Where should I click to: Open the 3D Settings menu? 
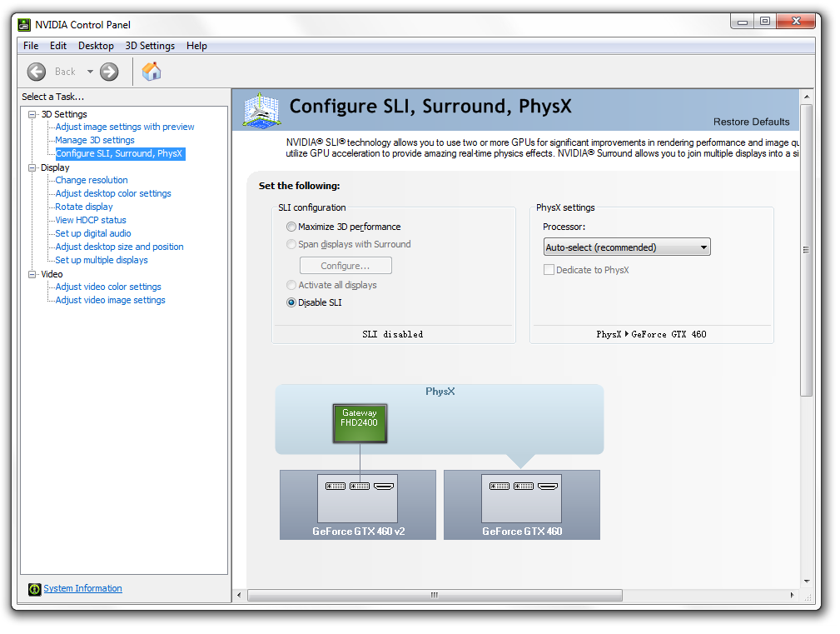150,46
